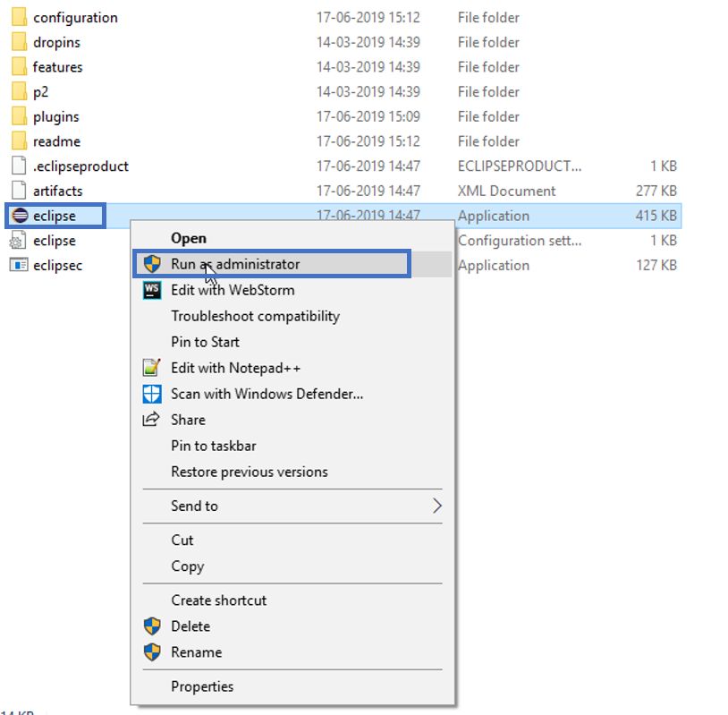Select Restore previous versions

292,472
